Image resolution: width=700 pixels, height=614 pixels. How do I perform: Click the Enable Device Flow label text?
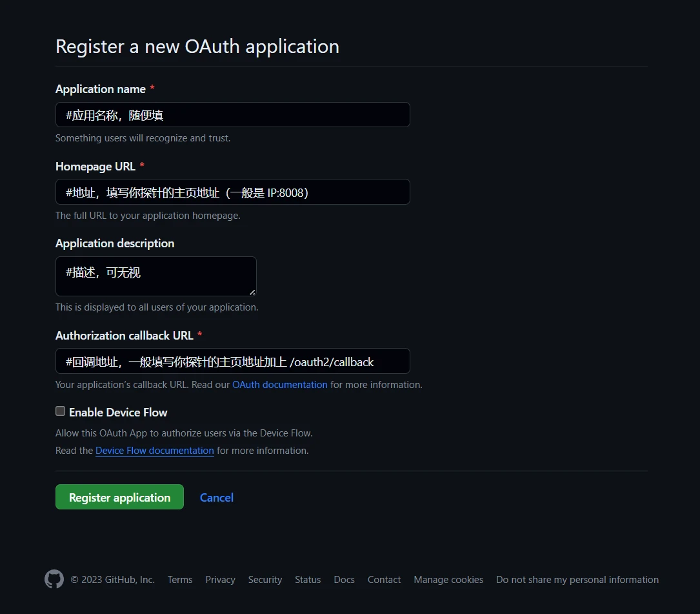(118, 413)
